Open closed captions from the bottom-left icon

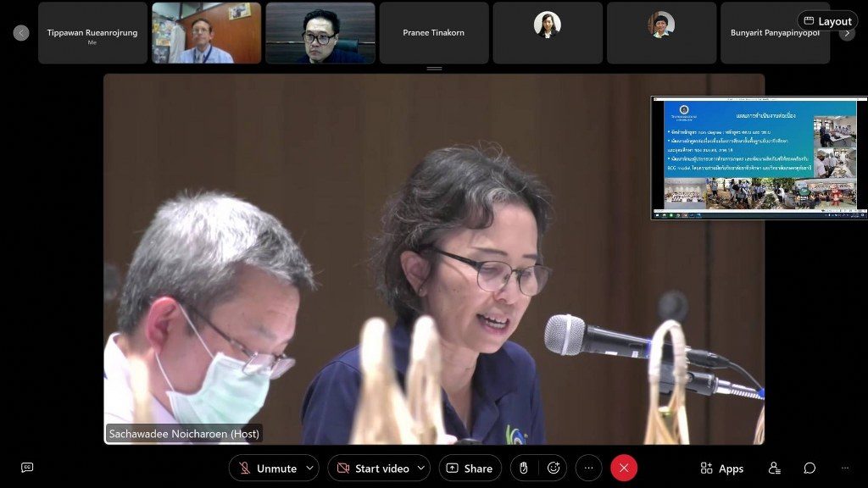(x=27, y=468)
